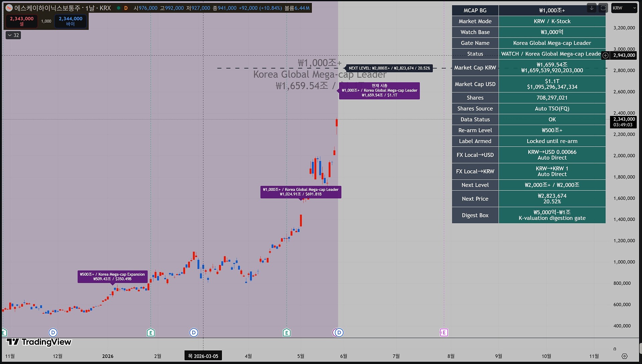Click the +92,000 (+10.84%) change readout
642x364 pixels.
[260, 8]
